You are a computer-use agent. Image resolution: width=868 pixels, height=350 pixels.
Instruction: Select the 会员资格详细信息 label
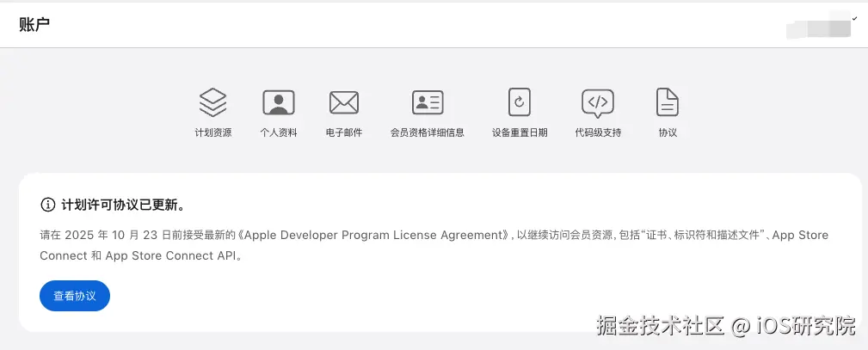pos(428,133)
